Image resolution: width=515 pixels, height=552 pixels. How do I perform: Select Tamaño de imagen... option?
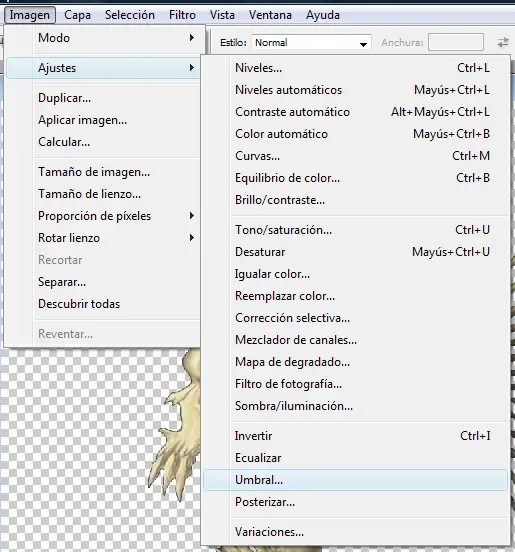[x=104, y=172]
